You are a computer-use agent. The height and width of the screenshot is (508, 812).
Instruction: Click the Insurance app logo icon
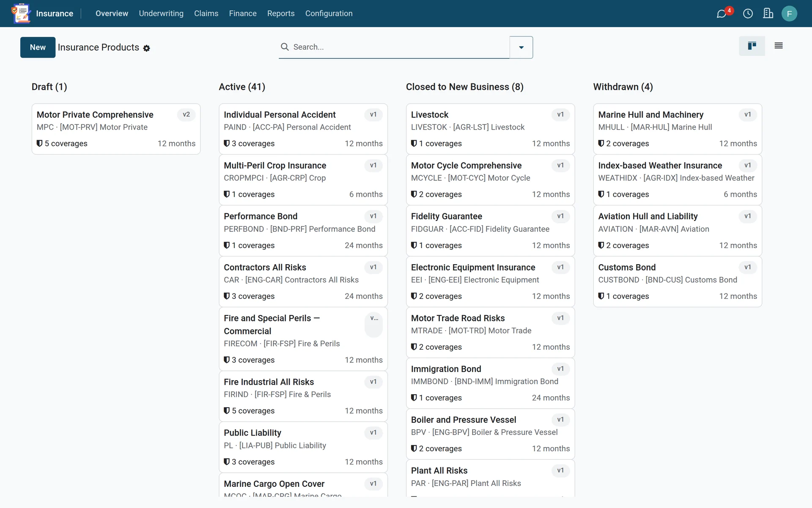[x=21, y=14]
